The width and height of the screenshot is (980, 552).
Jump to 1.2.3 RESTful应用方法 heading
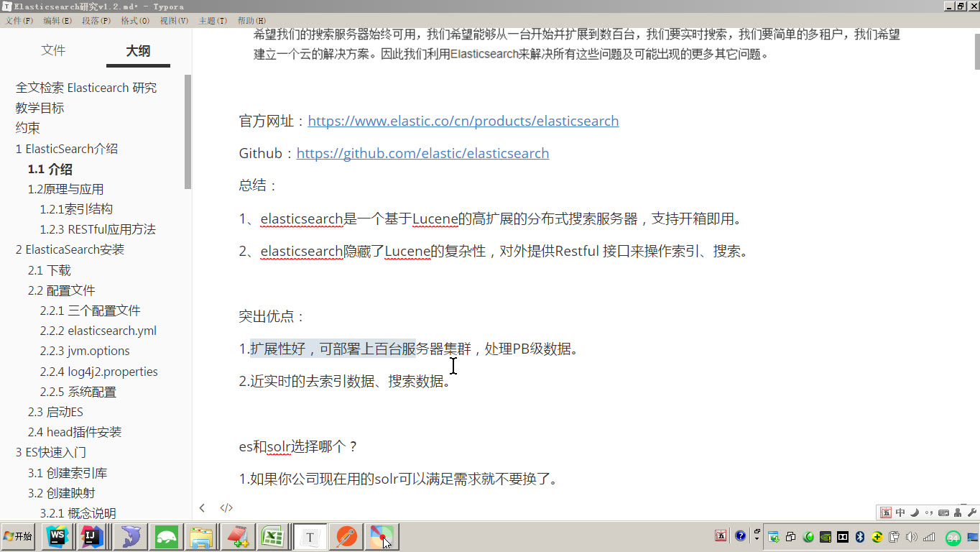pyautogui.click(x=98, y=229)
